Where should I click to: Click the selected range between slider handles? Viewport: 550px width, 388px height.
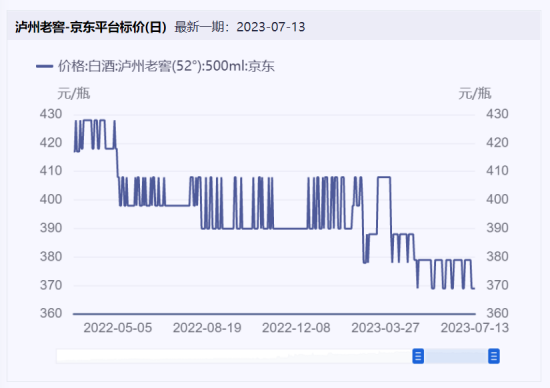click(x=456, y=356)
